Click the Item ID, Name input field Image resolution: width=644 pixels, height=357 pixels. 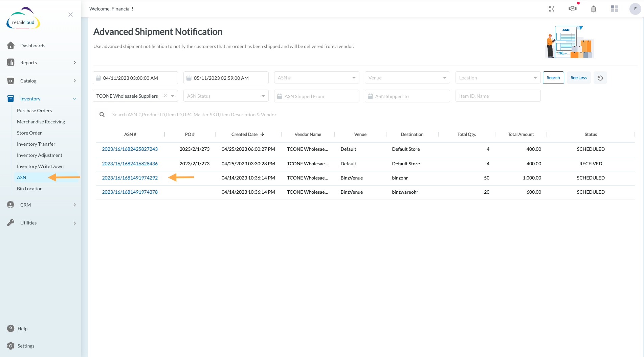(497, 96)
